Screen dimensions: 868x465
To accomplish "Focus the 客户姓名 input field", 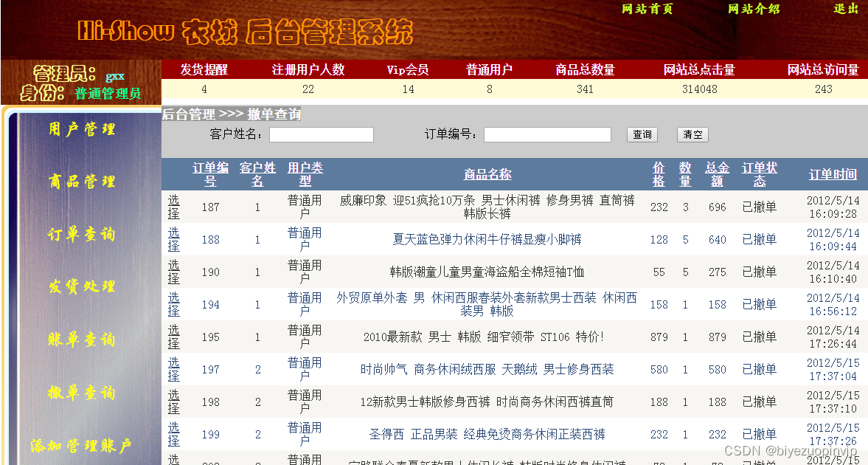I will [321, 134].
